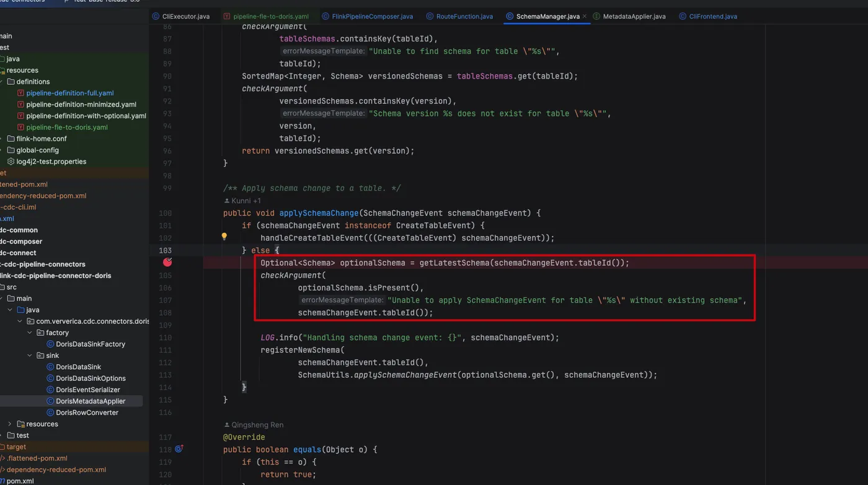Image resolution: width=868 pixels, height=485 pixels.
Task: Click the yellow lightbulb intention icon
Action: 224,236
